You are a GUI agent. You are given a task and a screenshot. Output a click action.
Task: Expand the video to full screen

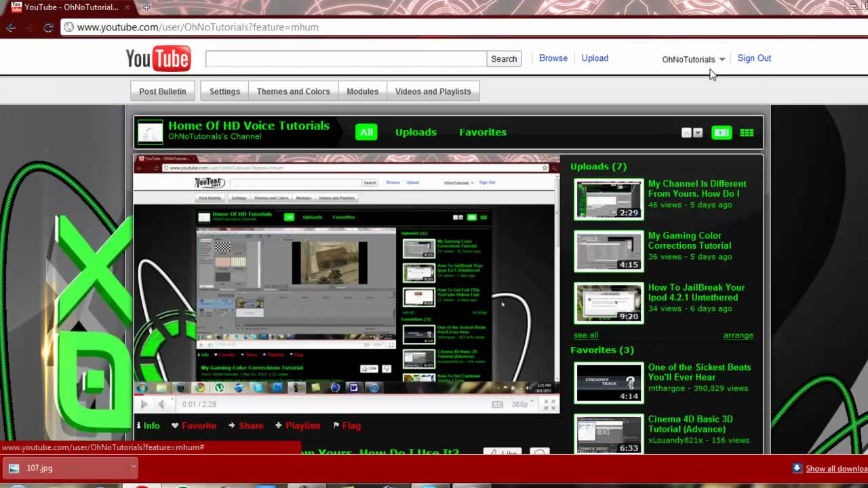[551, 404]
